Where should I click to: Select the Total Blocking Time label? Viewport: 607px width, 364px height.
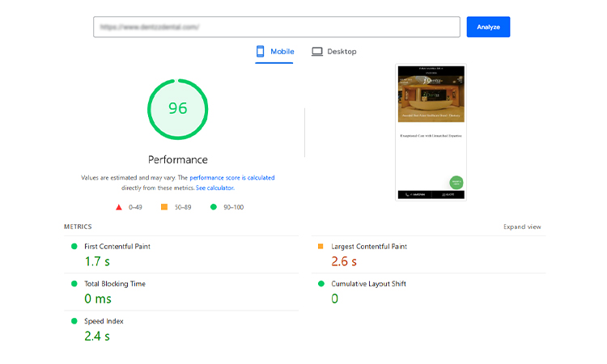115,284
